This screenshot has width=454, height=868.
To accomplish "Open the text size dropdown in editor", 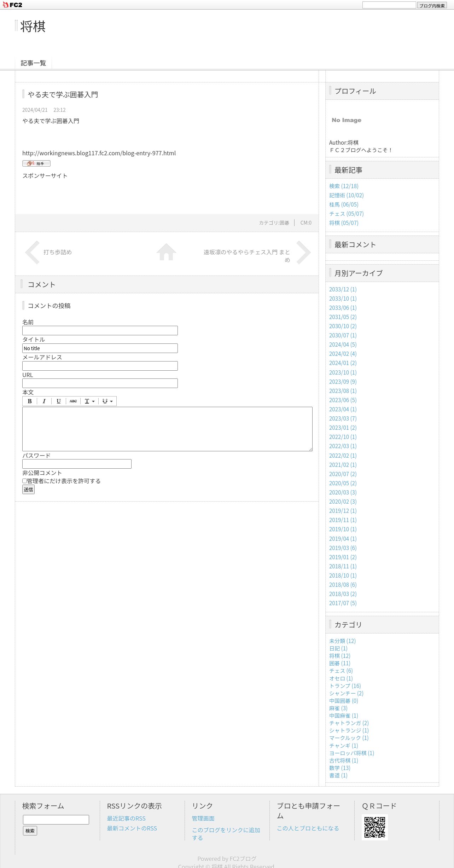I will 89,401.
